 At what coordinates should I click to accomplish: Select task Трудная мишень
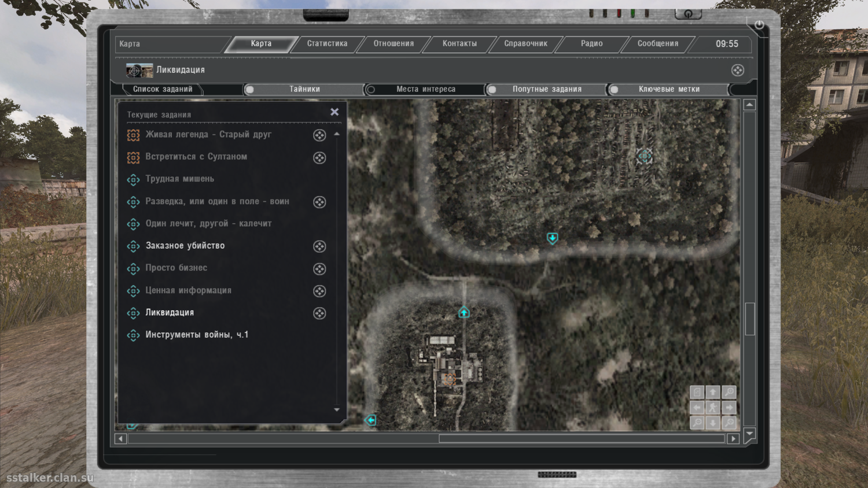[179, 179]
